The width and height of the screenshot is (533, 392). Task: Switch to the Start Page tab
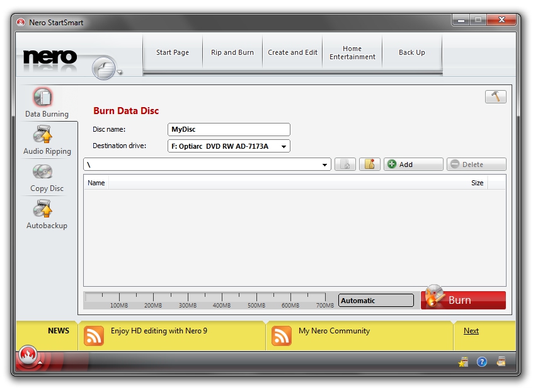173,52
